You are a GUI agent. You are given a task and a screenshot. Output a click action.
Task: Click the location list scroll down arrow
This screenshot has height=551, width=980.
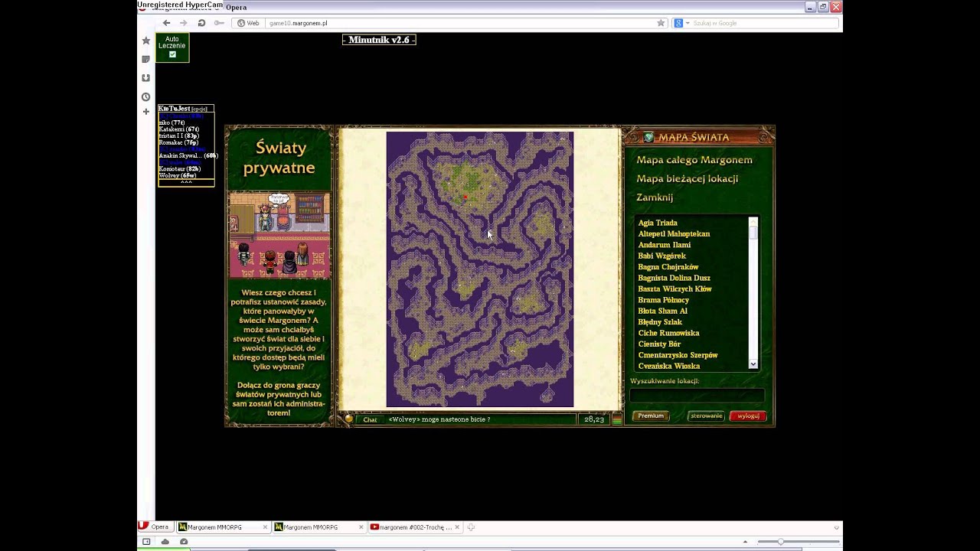[x=753, y=364]
